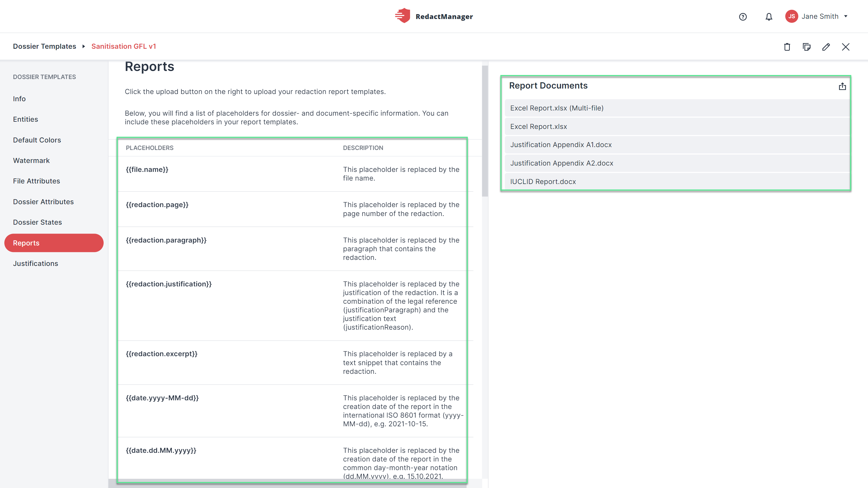Go to Dossier Templates breadcrumb
The image size is (868, 488).
[x=44, y=46]
